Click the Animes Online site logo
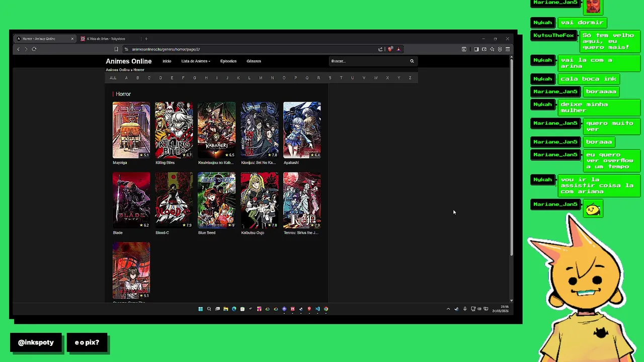This screenshot has width=644, height=362. pos(128,61)
